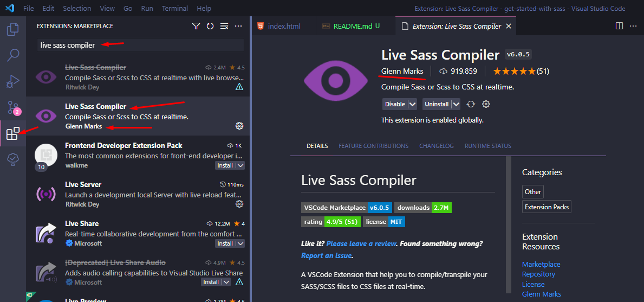Install the Live Share extension
This screenshot has height=302, width=644.
coord(225,243)
